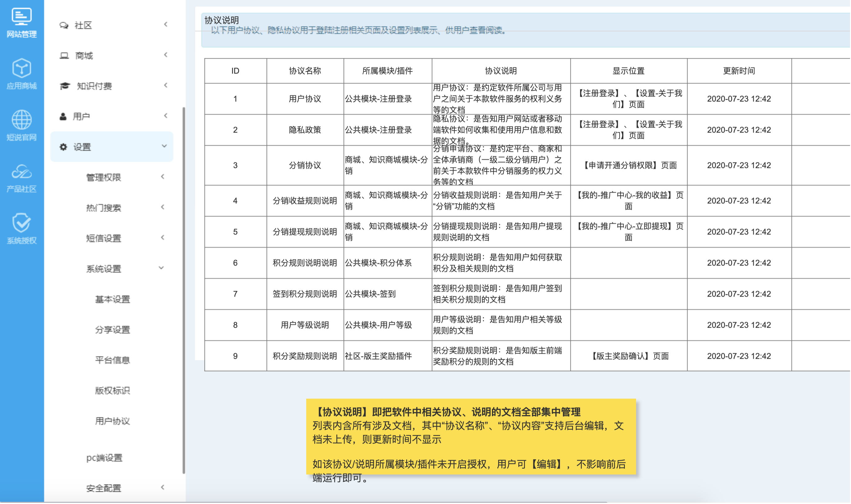This screenshot has width=851, height=504.
Task: Expand the 管理权限 submenu chevron
Action: point(163,177)
